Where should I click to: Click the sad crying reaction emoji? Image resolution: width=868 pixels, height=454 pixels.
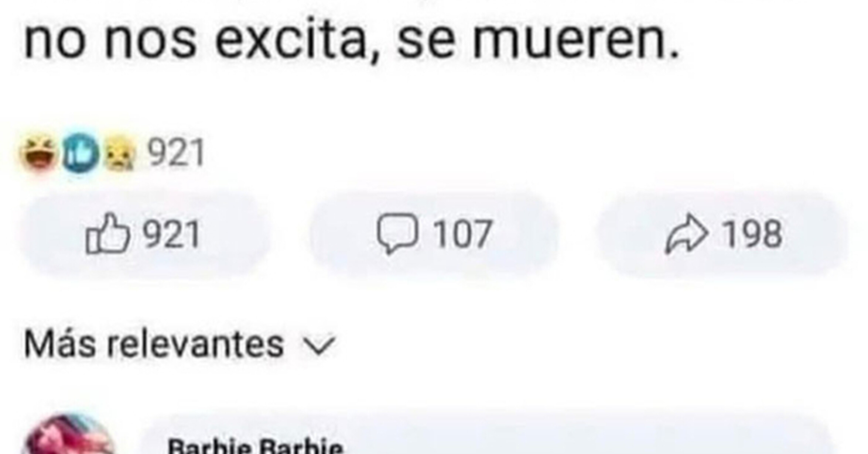120,155
